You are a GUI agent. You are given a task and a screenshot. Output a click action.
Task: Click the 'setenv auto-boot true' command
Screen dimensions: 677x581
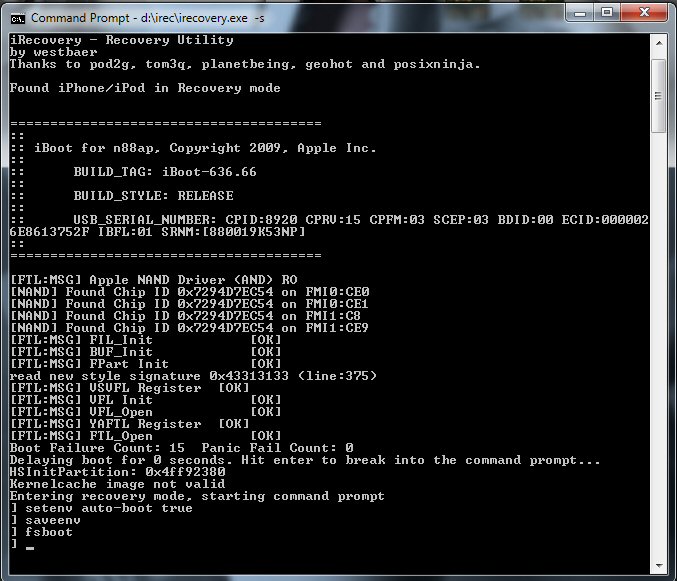pyautogui.click(x=101, y=508)
